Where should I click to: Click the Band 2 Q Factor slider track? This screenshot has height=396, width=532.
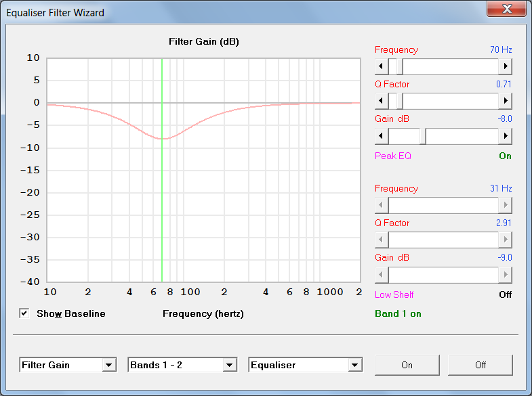443,240
